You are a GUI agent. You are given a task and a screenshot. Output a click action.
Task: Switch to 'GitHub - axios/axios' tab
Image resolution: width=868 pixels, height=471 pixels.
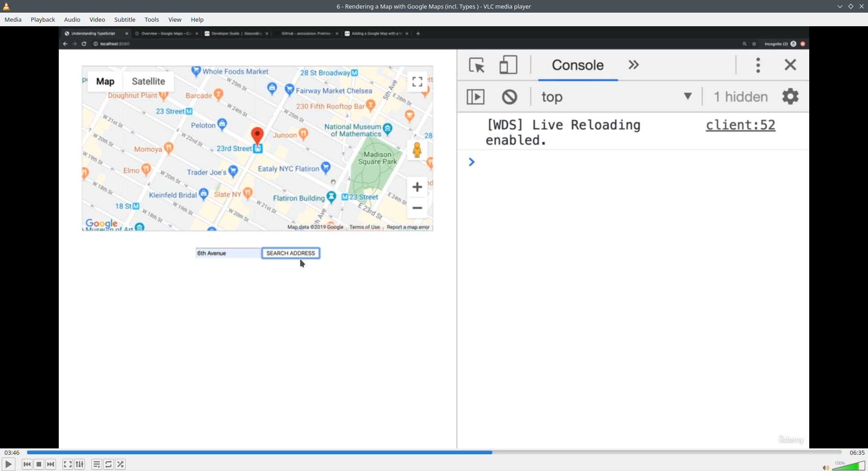(306, 33)
